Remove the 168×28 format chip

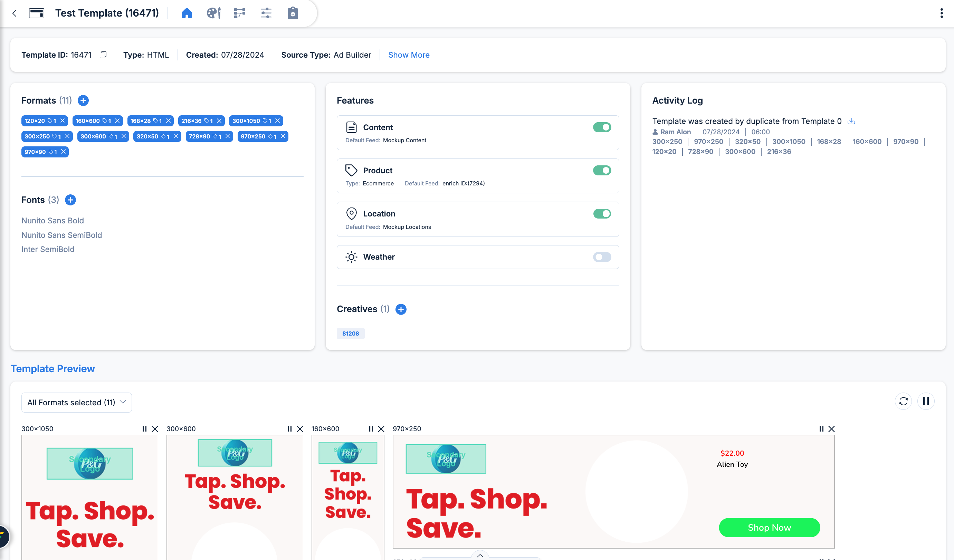point(169,121)
